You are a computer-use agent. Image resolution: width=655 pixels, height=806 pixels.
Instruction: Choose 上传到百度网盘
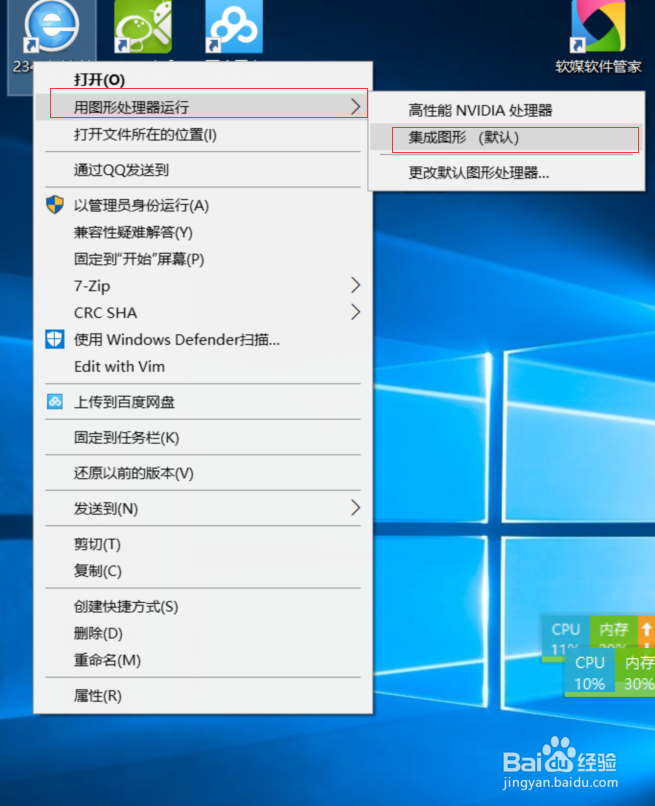[x=203, y=401]
